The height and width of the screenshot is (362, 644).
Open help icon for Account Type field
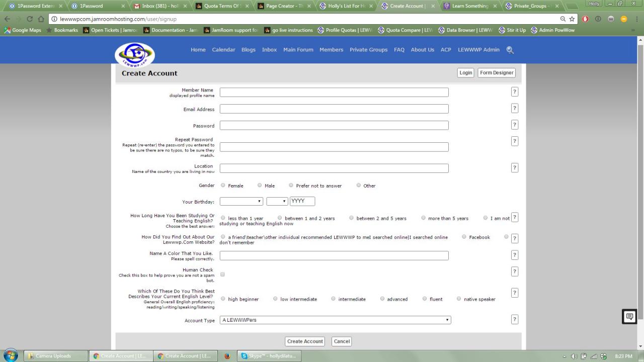tap(514, 319)
